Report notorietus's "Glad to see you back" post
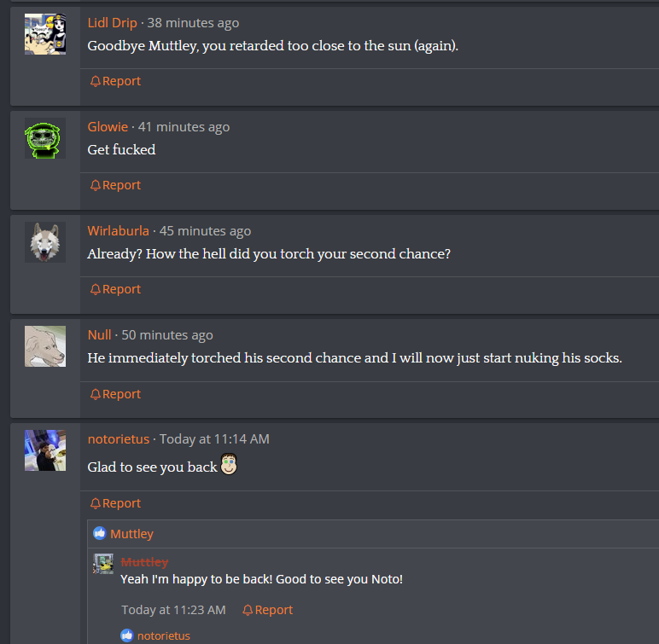The width and height of the screenshot is (659, 644). click(x=115, y=503)
